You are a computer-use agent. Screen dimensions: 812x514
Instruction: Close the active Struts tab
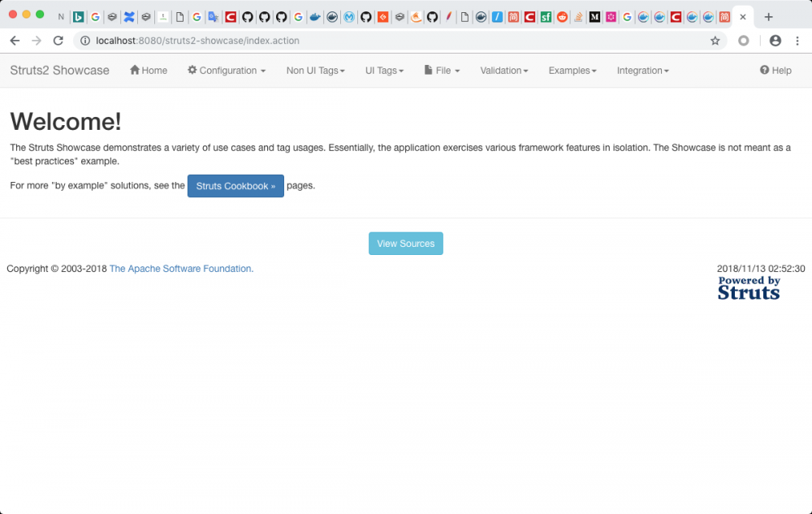[743, 17]
